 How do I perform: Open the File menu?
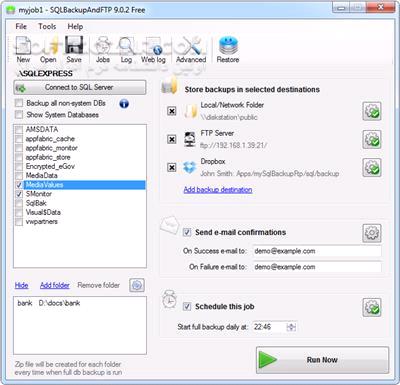pyautogui.click(x=21, y=26)
